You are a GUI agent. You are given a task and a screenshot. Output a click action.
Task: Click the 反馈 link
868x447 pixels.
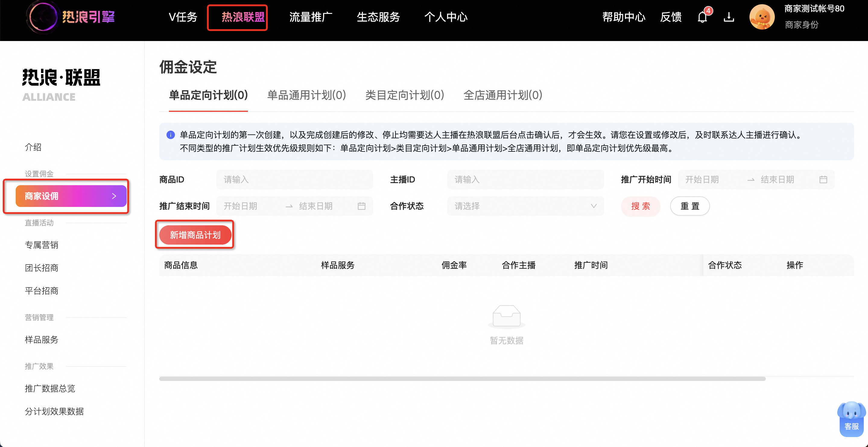tap(671, 17)
